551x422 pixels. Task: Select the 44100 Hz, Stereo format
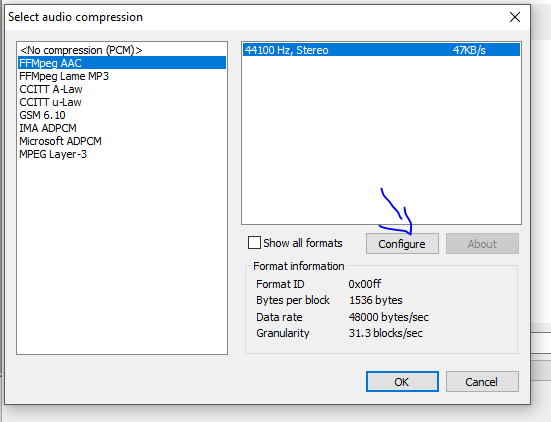click(x=381, y=50)
